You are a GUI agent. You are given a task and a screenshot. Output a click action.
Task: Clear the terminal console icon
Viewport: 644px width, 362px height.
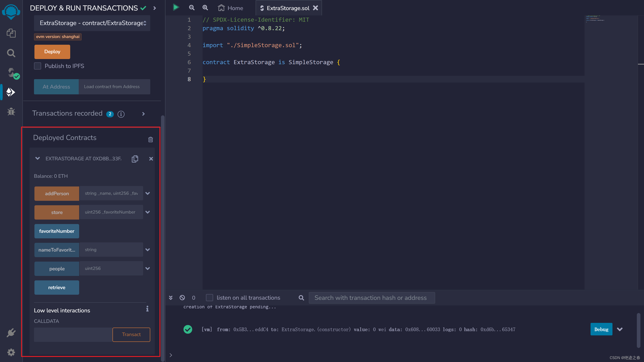(182, 298)
